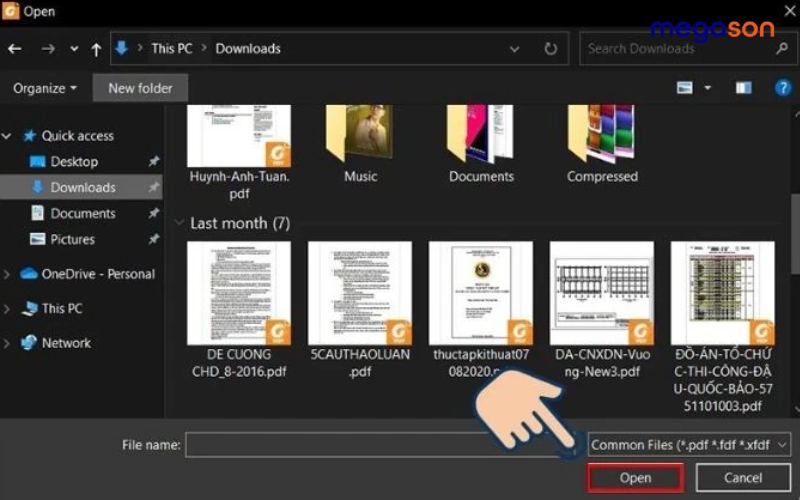Click the Cancel button
800x500 pixels.
tap(743, 478)
